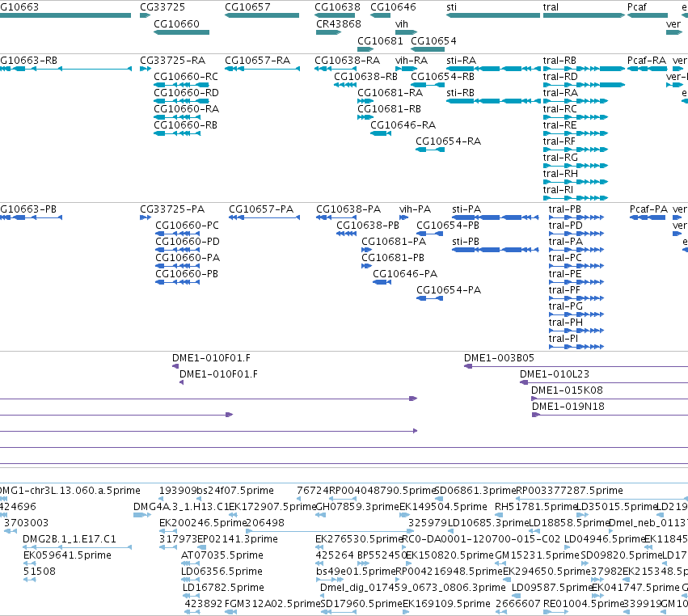Select transcript CG10654-RA
The image size is (688, 616).
(x=448, y=141)
